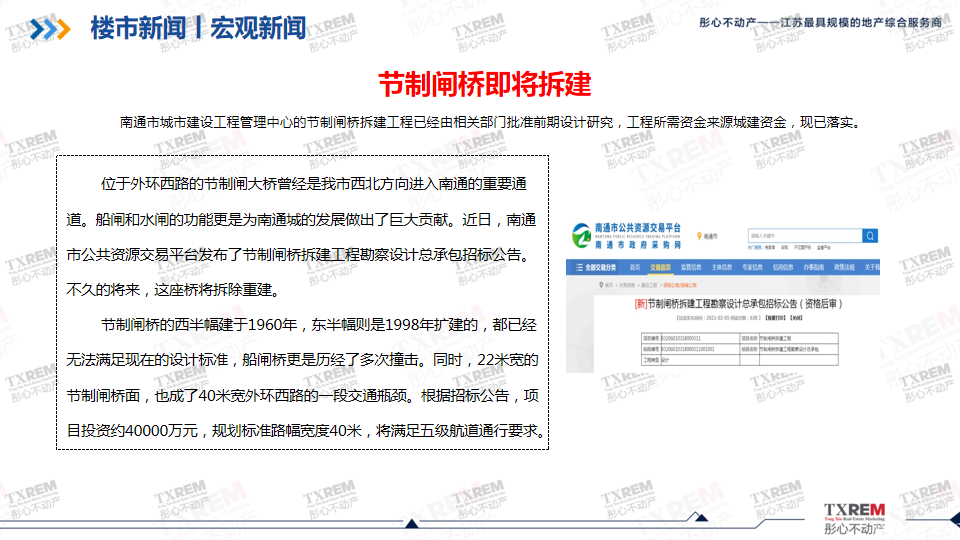960x540 pixels.
Task: Switch to the 专家信息 nav tab
Action: pyautogui.click(x=752, y=267)
